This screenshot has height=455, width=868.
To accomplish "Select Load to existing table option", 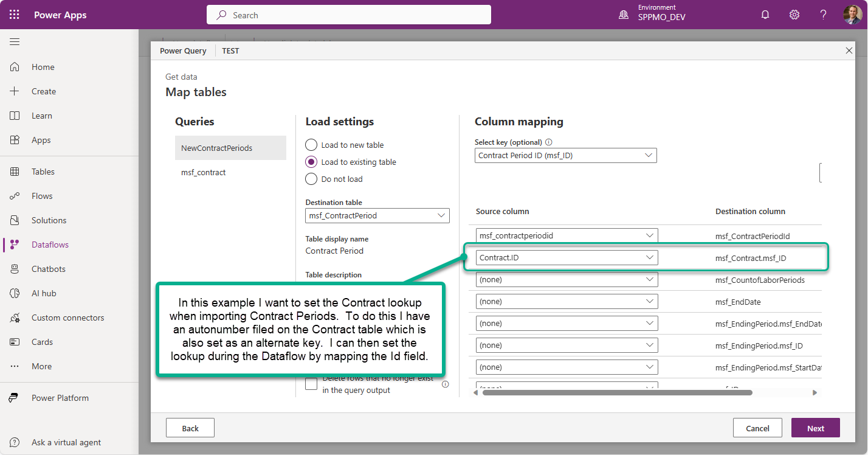I will [x=311, y=162].
